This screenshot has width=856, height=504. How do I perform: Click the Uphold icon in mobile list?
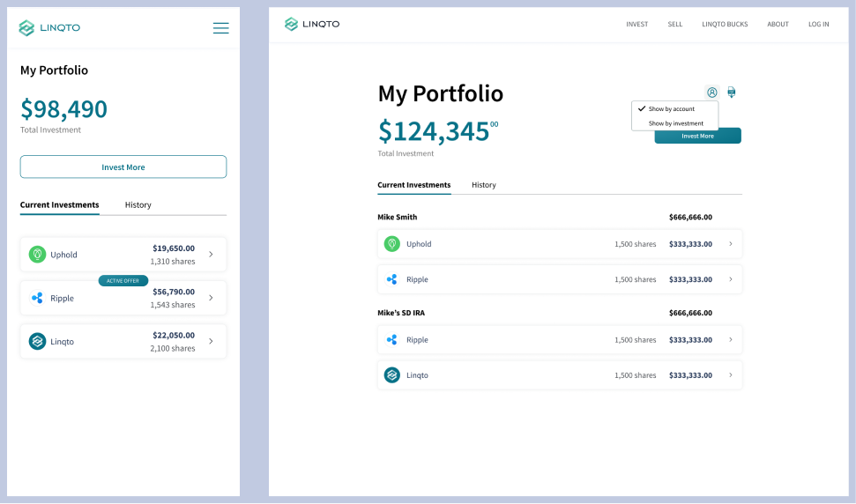pyautogui.click(x=37, y=254)
